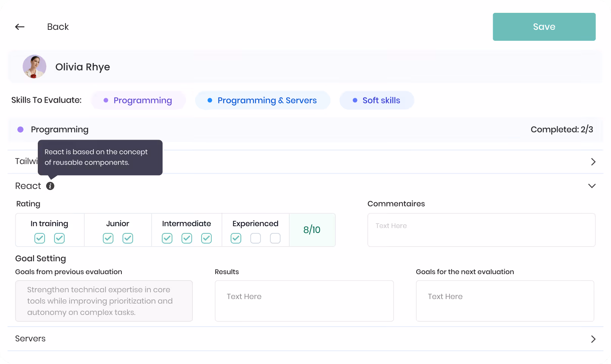The image size is (611, 364).
Task: Click the previous evaluation goals box
Action: 104,301
